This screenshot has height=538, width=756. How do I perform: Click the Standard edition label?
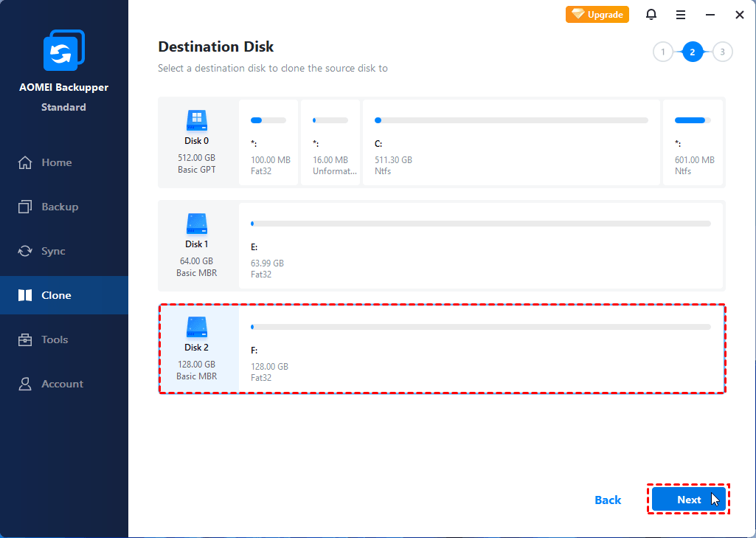click(x=63, y=107)
